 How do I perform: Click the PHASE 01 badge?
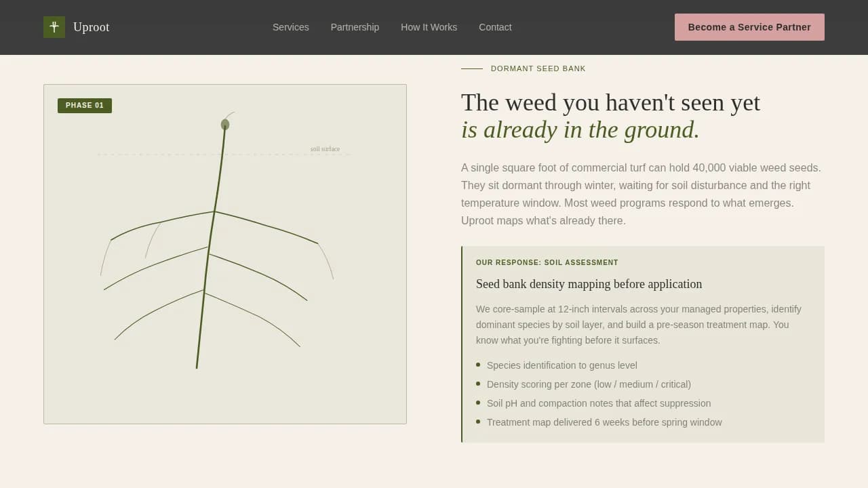[x=85, y=106]
